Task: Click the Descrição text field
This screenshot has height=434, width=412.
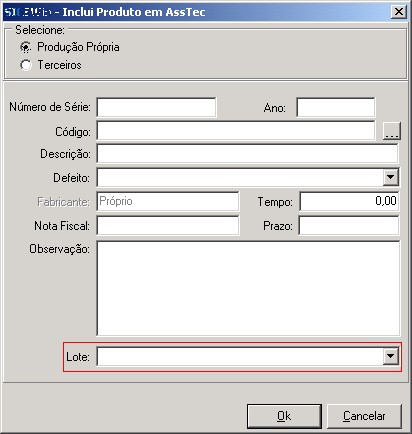Action: coord(248,154)
